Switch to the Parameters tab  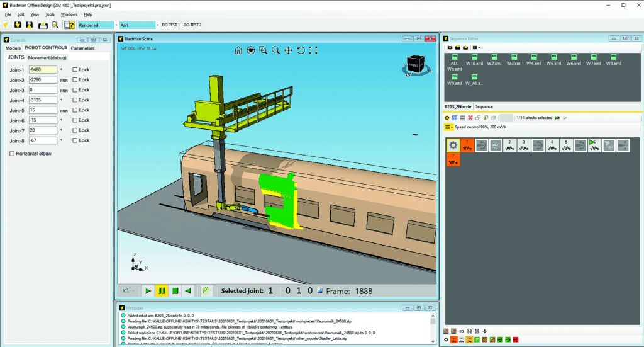82,48
